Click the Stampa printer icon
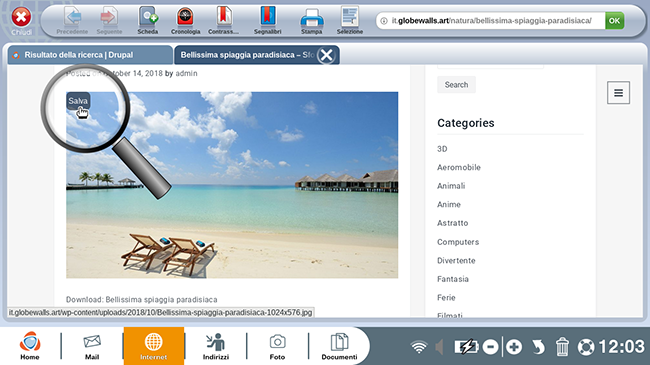Screen dimensions: 650x365 311,20
